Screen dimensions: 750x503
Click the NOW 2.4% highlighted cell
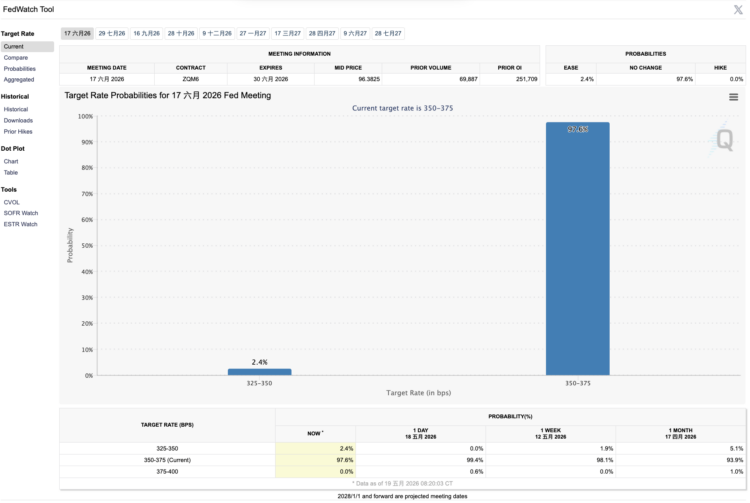click(x=315, y=449)
